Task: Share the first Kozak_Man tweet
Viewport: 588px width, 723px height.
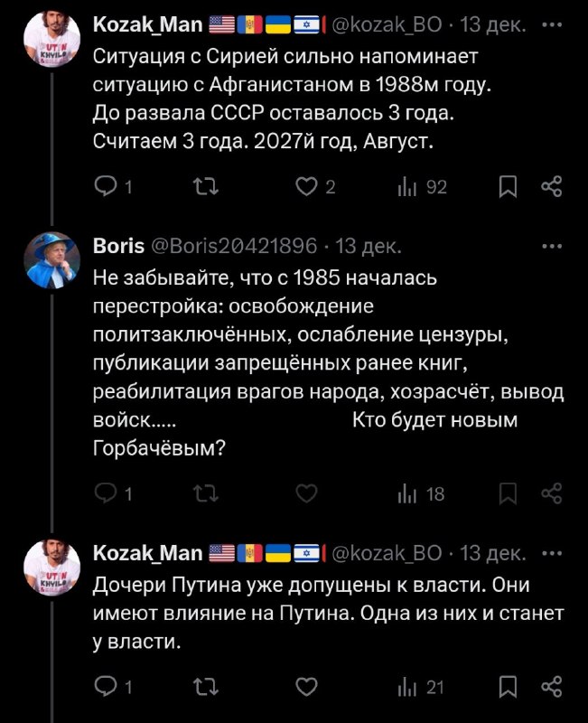Action: [x=552, y=187]
